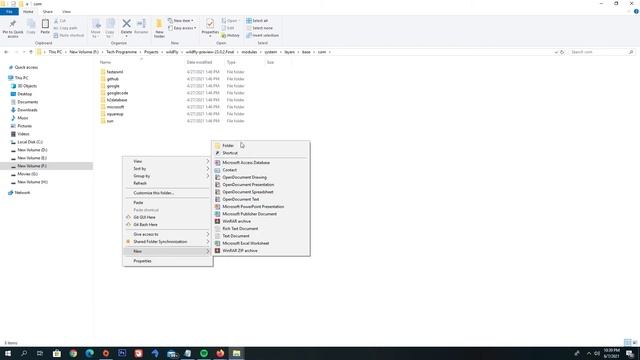
Task: Switch to the View ribbon tab
Action: (66, 11)
